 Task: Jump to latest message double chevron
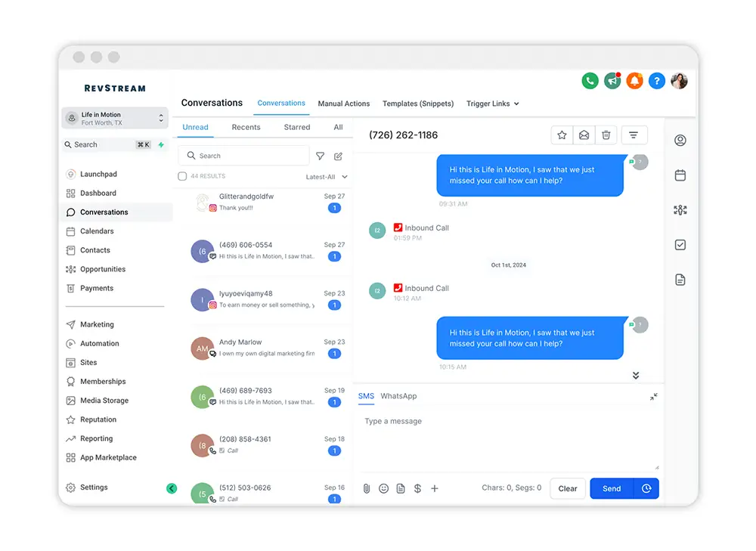(x=636, y=375)
